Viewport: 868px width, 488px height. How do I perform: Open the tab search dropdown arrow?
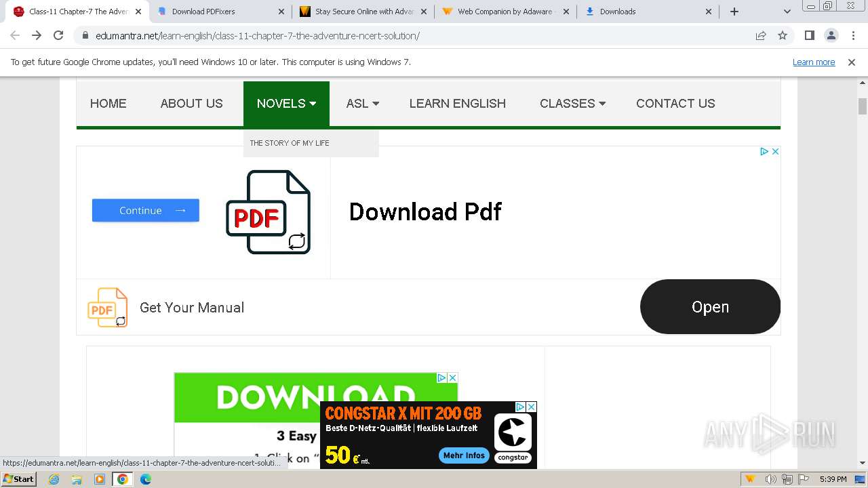click(x=787, y=12)
